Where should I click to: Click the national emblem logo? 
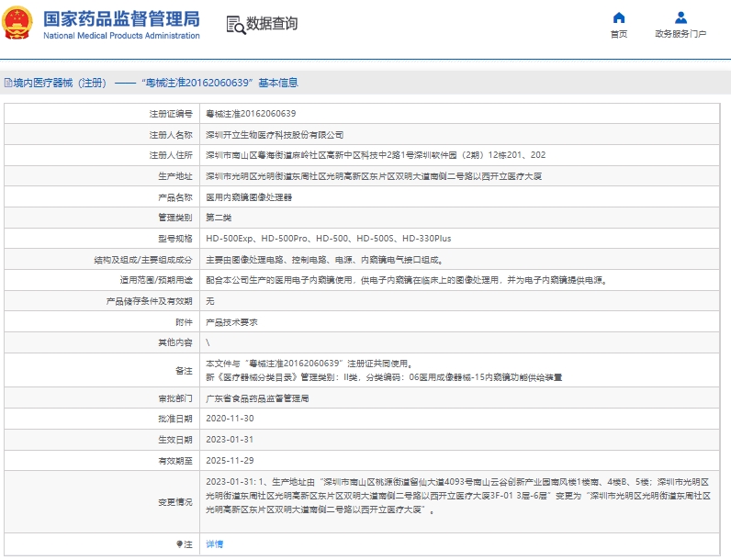click(x=17, y=22)
